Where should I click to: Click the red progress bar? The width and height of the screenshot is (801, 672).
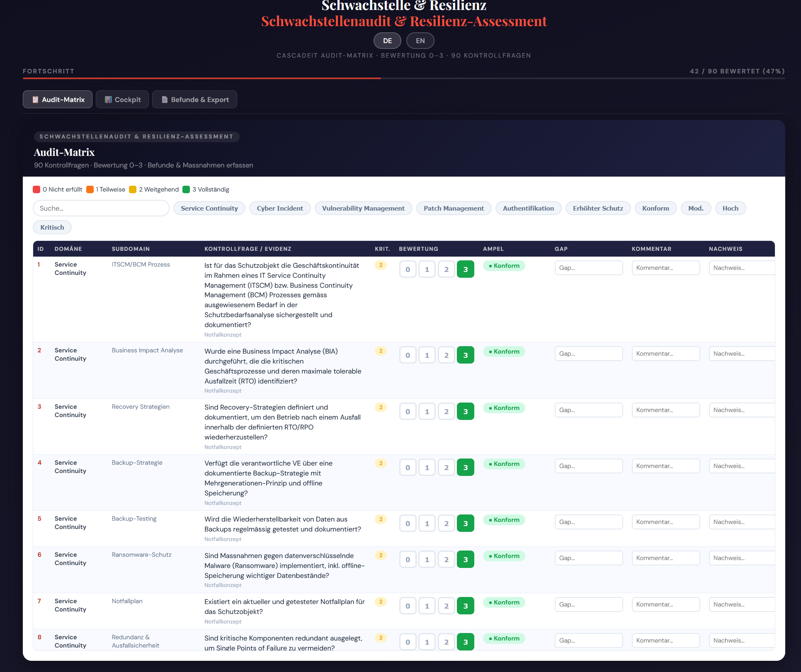[201, 78]
